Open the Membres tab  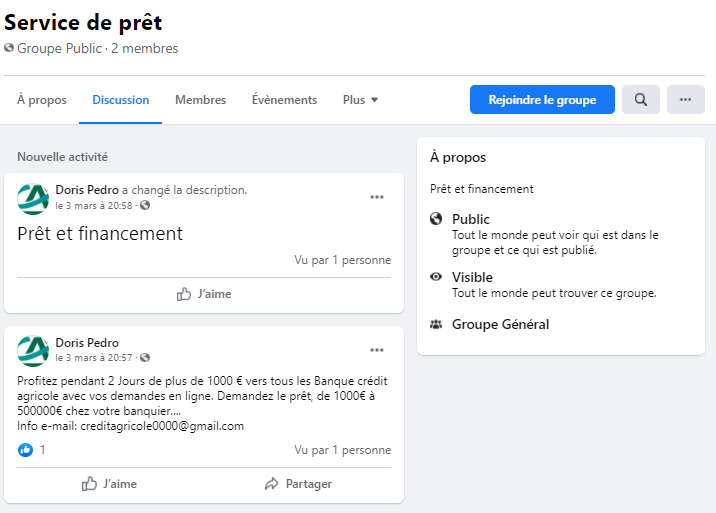click(200, 100)
